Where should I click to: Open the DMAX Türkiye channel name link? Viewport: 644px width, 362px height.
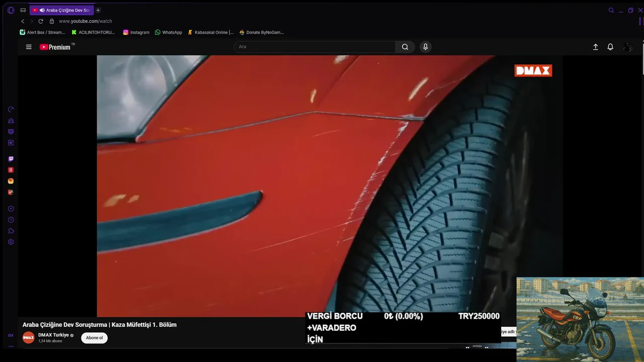coord(53,335)
